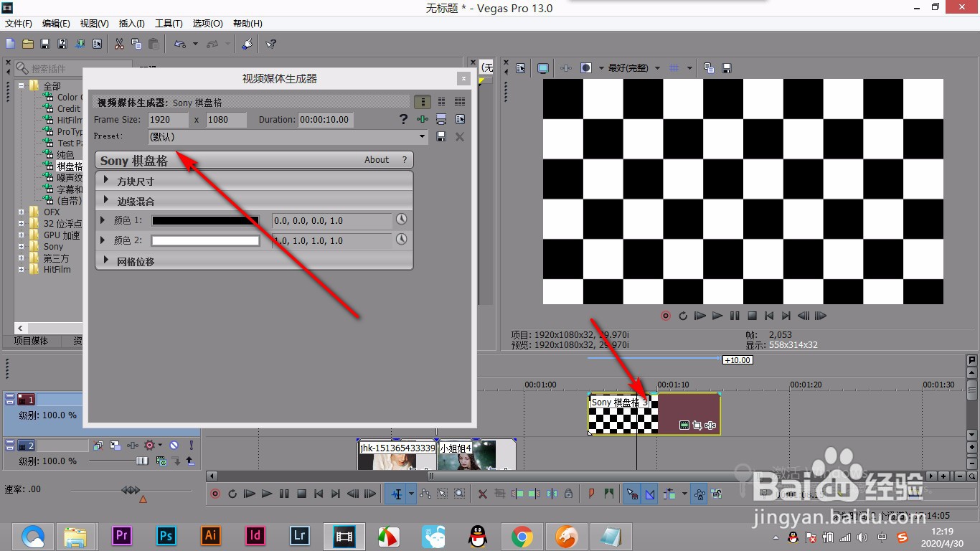Click the Copy icon in main toolbar
Screen dimensions: 980x551
click(x=136, y=44)
